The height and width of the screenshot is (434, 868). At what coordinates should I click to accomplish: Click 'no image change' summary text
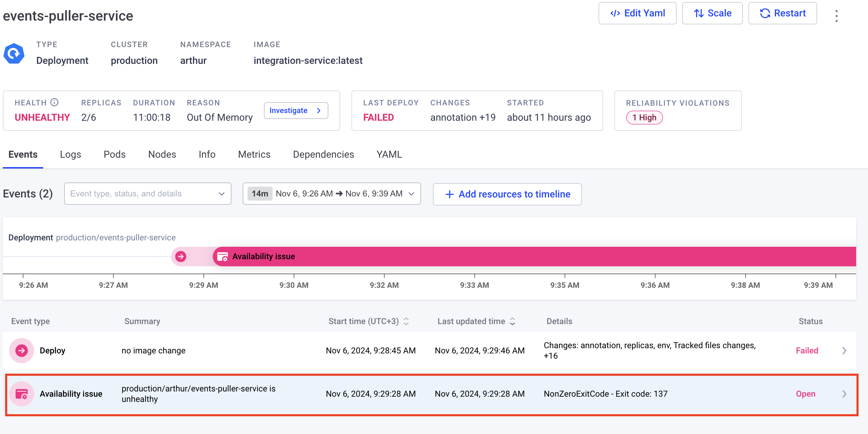coord(153,351)
